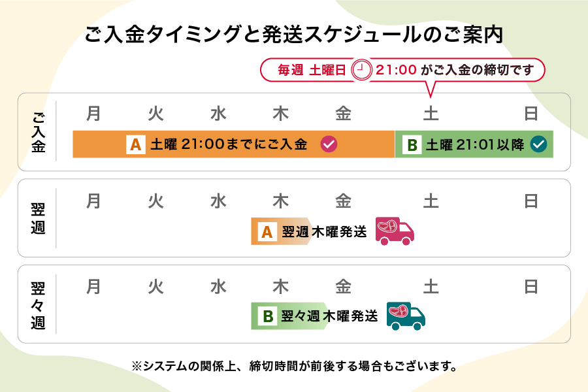Click 土 day header in ご入金 row

pyautogui.click(x=431, y=114)
